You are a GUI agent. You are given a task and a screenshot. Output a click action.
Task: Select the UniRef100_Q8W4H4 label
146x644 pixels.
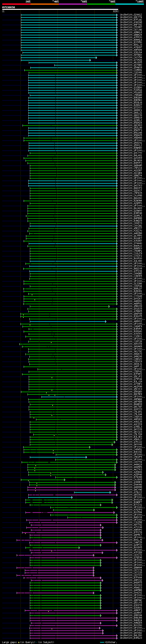click(131, 567)
